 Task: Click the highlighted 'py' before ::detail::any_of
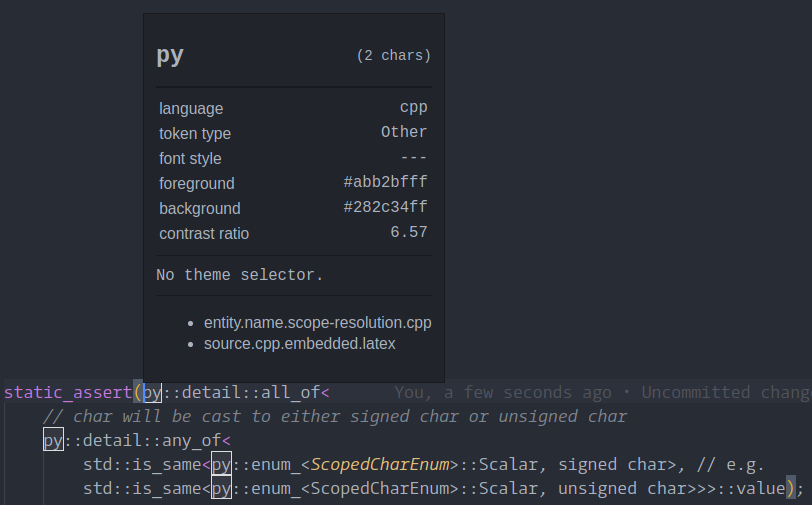53,440
